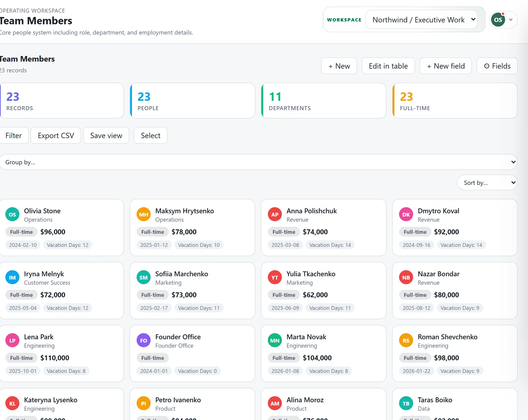Click Nazar Bondar's NB avatar

[406, 278]
